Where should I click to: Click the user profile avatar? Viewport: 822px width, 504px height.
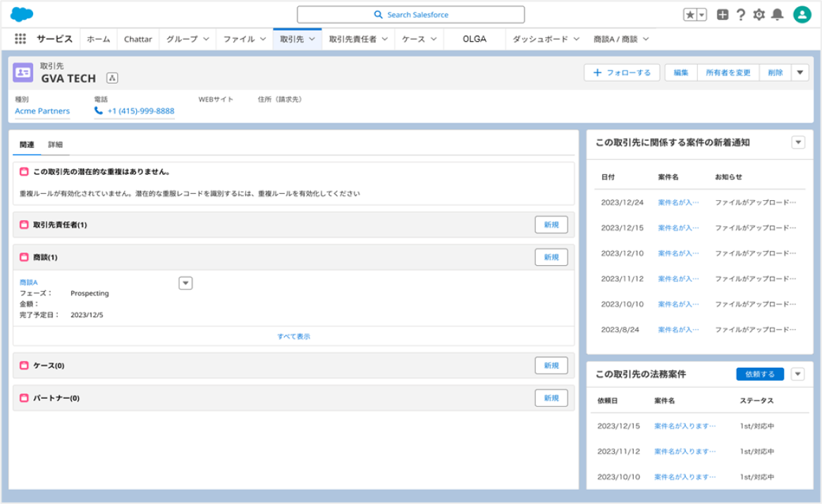coord(802,15)
